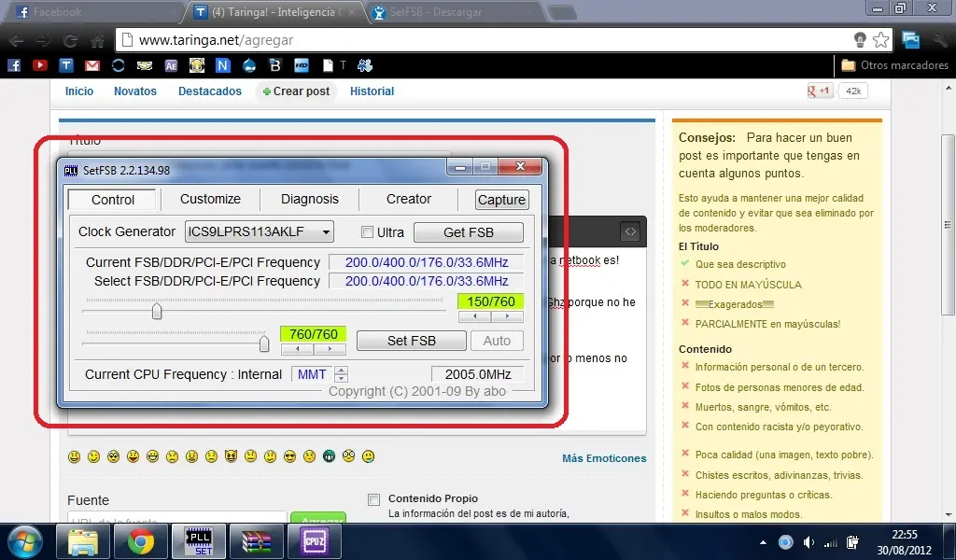Click the Set FSB button

[412, 341]
